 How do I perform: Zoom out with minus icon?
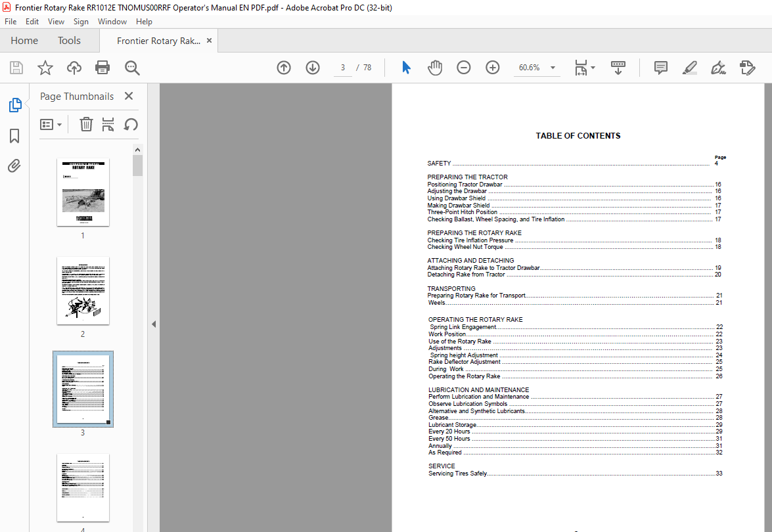463,68
